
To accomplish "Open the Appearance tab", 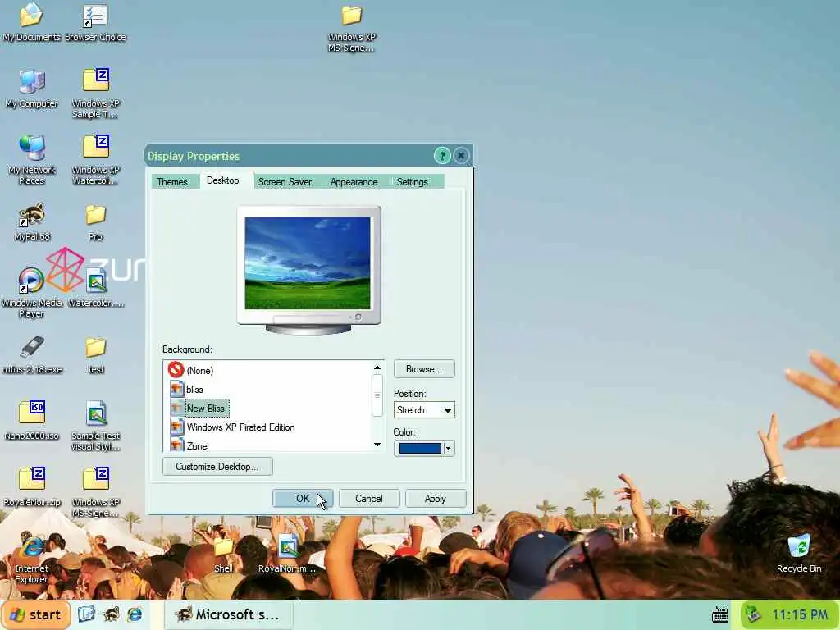I will coord(354,181).
